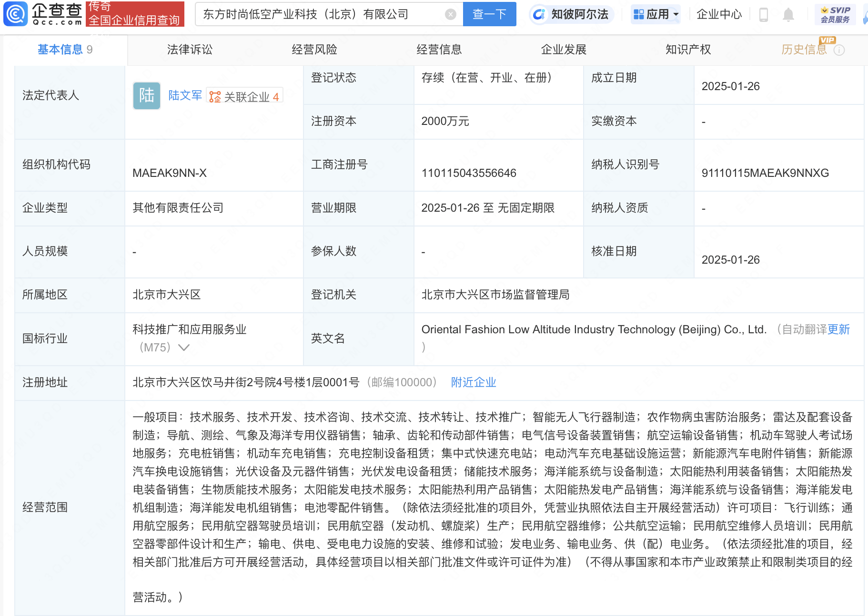Switch to the 企业发展 tab
The width and height of the screenshot is (868, 616).
pyautogui.click(x=564, y=50)
